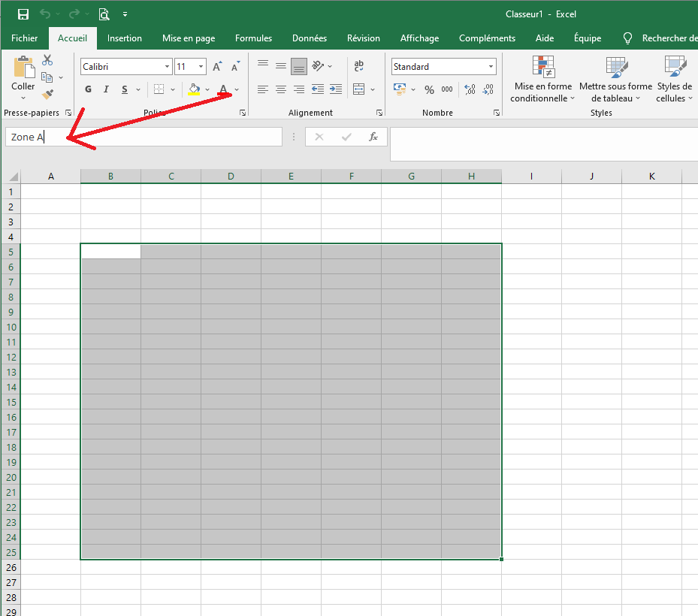The height and width of the screenshot is (616, 698).
Task: Expand the merge and center dropdown arrow
Action: pyautogui.click(x=373, y=89)
